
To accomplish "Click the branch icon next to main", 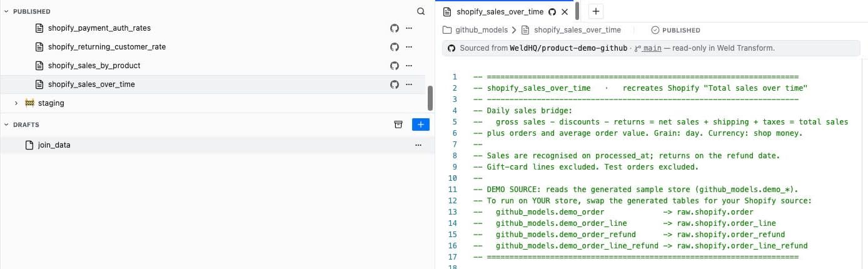I will point(638,48).
